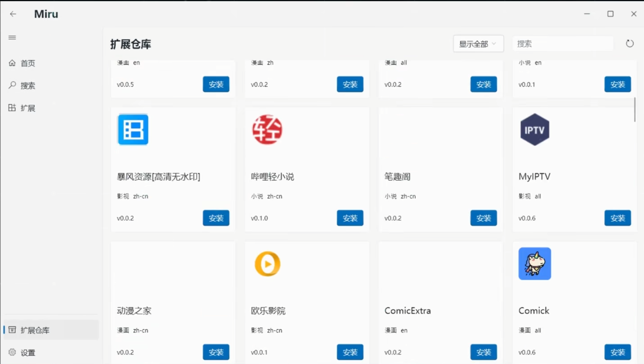
Task: Install the ComicExtra extension
Action: tap(483, 352)
